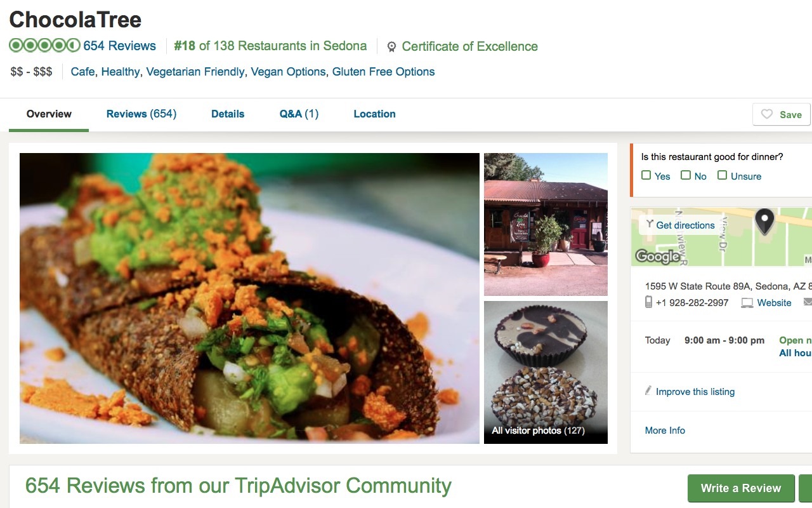Open the Q&A (1) tab
Viewport: 812px width, 508px height.
click(x=299, y=114)
